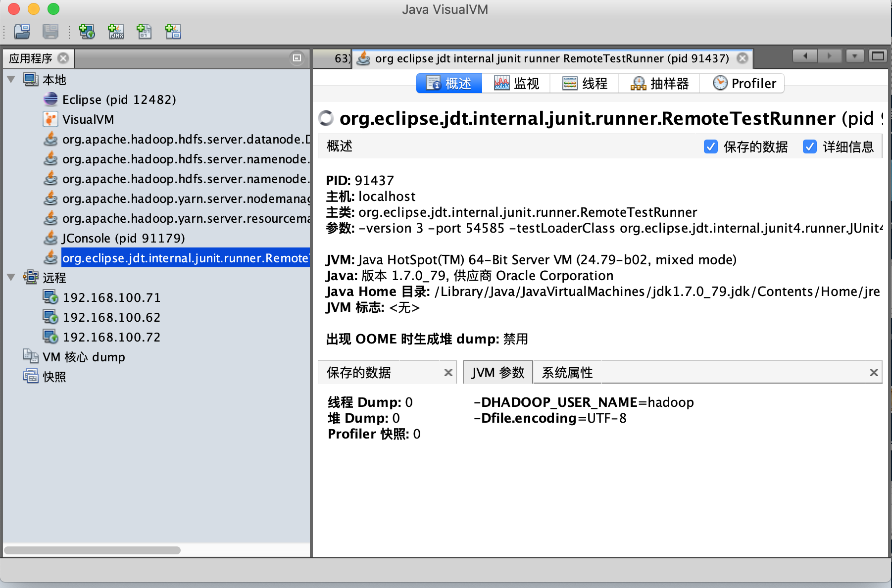Switch to the 监视 monitor tab
This screenshot has width=892, height=588.
point(516,83)
